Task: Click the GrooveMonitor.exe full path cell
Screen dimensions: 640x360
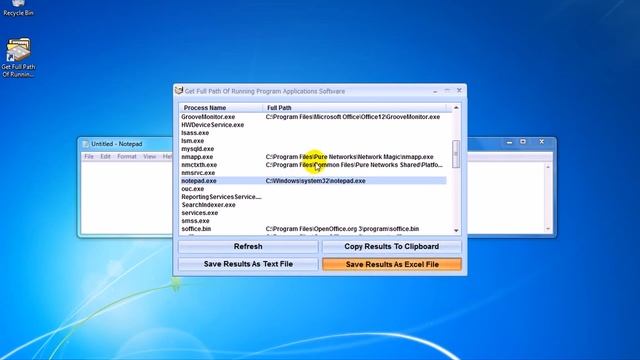Action: pyautogui.click(x=353, y=117)
